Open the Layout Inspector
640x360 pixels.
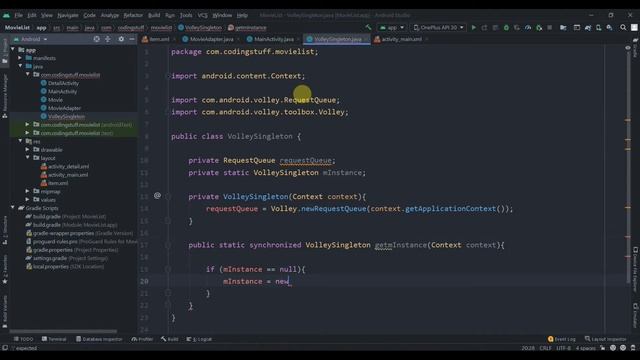605,339
